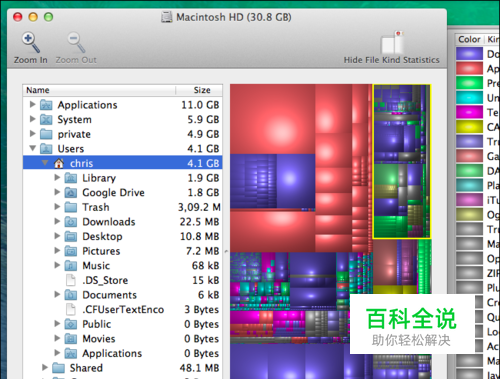The width and height of the screenshot is (500, 379).
Task: Click the Zoom Out magnifier icon
Action: tap(76, 42)
